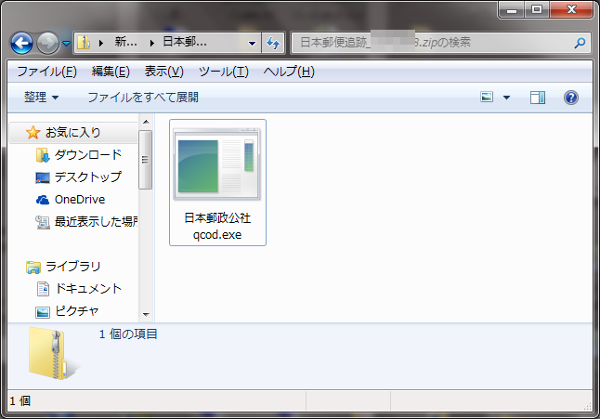This screenshot has height=419, width=600.
Task: Open Help with the question mark icon
Action: [571, 97]
